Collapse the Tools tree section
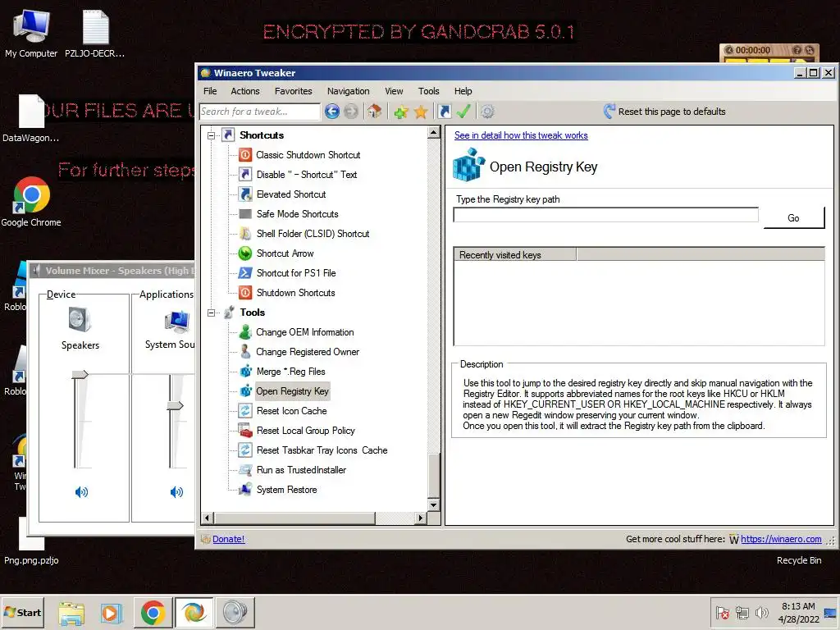This screenshot has height=630, width=840. pos(211,313)
